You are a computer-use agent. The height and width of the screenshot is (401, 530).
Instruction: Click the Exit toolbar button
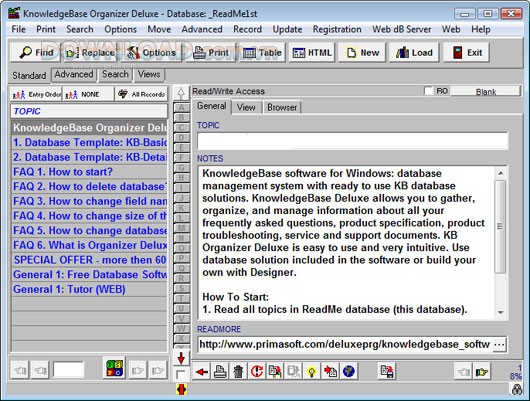pyautogui.click(x=466, y=52)
